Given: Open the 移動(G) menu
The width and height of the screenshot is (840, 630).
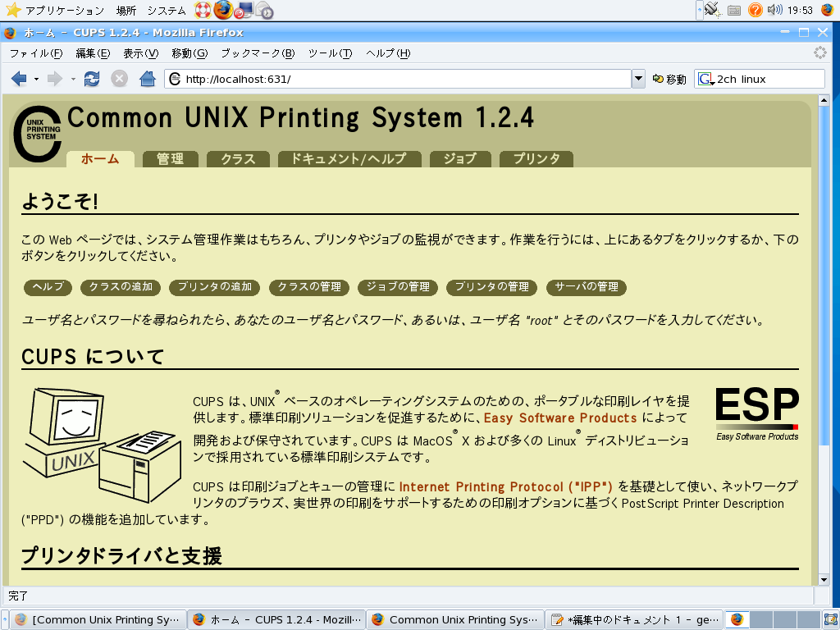Looking at the screenshot, I should (189, 53).
